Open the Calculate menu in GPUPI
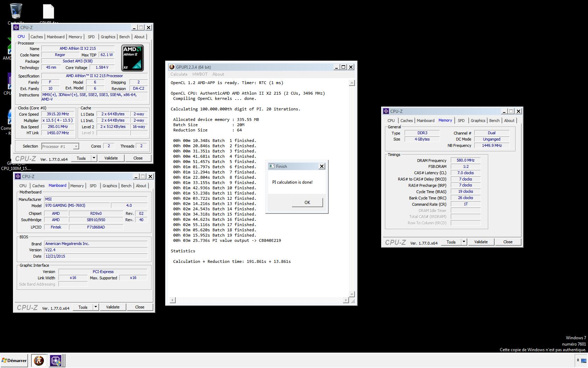This screenshot has height=368, width=588. coord(179,74)
